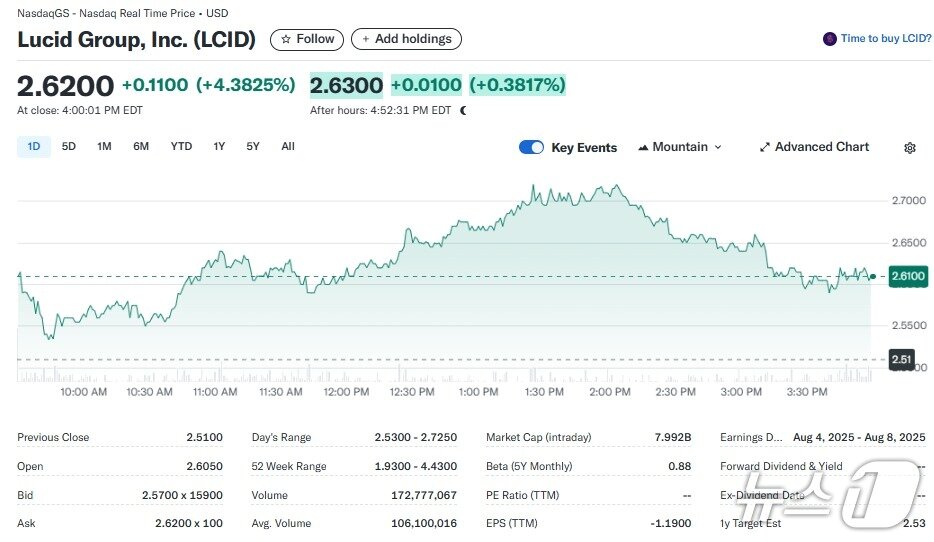Open the Advanced Chart view
Viewport: 934px width, 542px height.
click(821, 147)
